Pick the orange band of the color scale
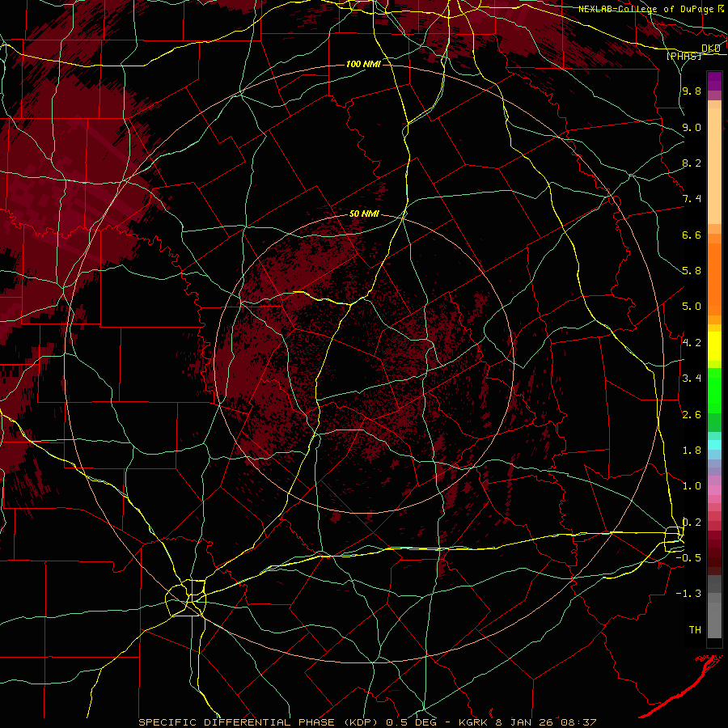 coord(714,278)
